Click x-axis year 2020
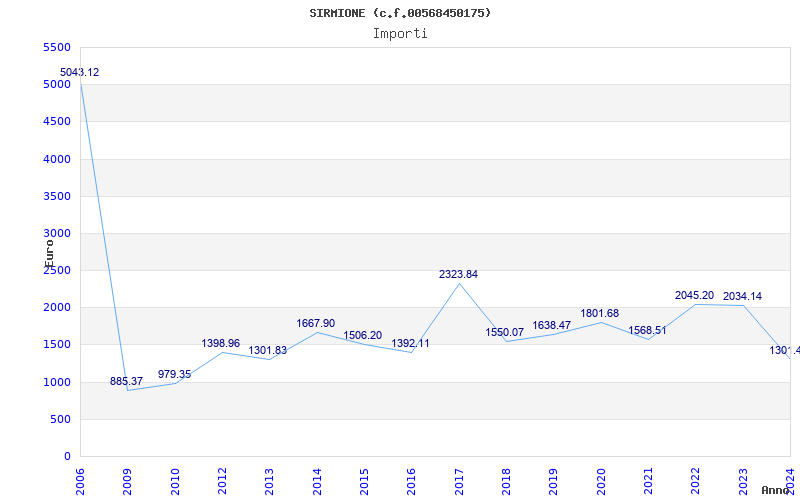Image resolution: width=800 pixels, height=500 pixels. click(601, 482)
